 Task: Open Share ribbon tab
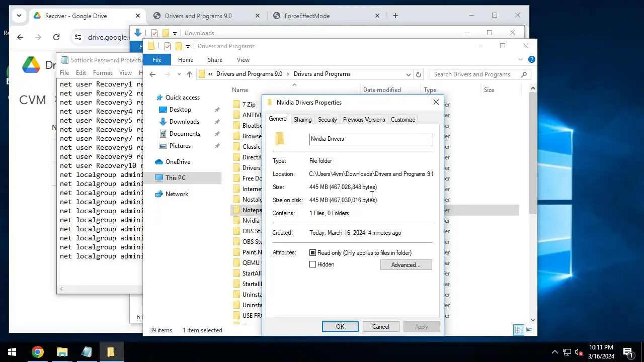click(x=215, y=60)
